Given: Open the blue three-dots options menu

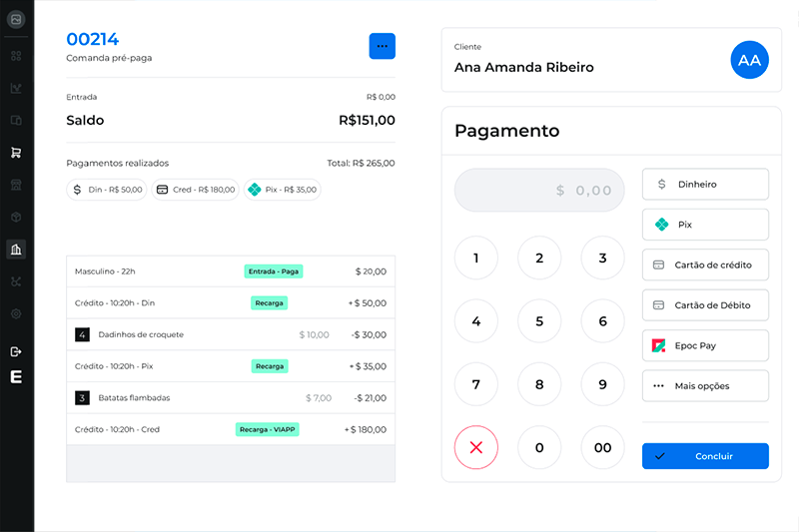Looking at the screenshot, I should point(383,46).
